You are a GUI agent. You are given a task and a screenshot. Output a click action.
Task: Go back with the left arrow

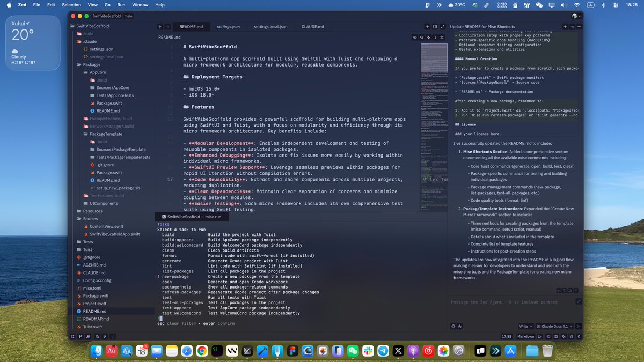(160, 26)
